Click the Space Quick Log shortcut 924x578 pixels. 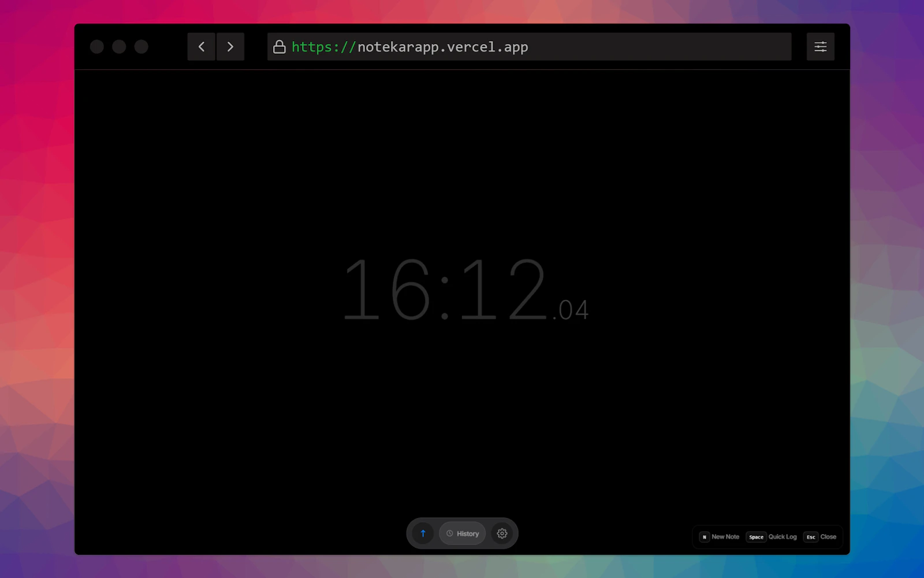point(772,537)
